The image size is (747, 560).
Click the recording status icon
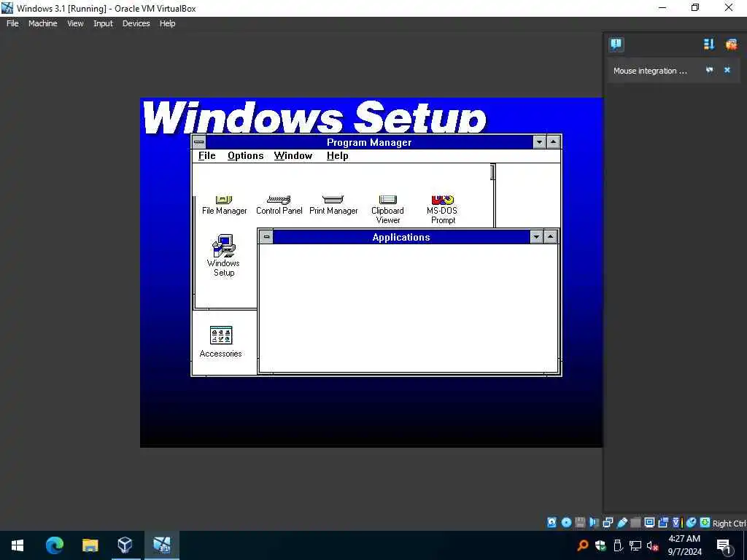(x=663, y=522)
